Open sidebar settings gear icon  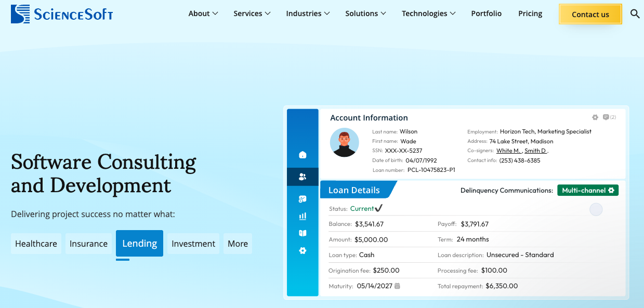pyautogui.click(x=303, y=250)
